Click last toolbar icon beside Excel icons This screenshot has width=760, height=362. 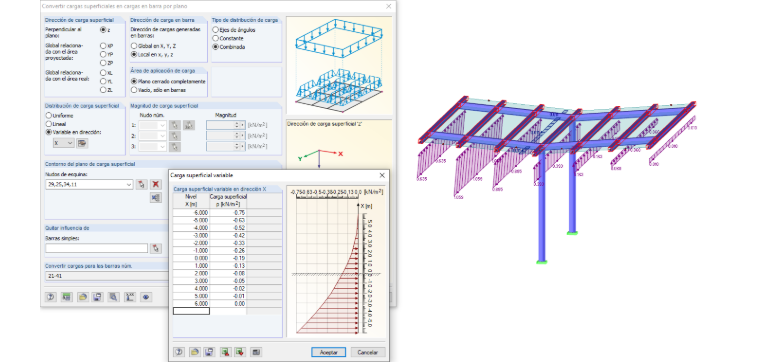(256, 352)
